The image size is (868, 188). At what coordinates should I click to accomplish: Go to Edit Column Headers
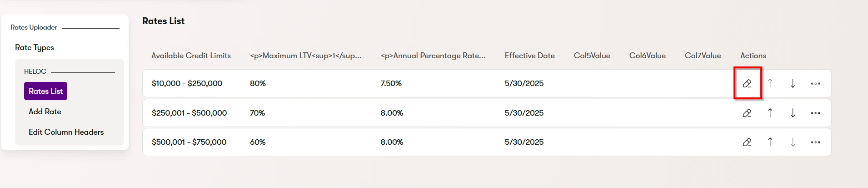click(x=66, y=132)
